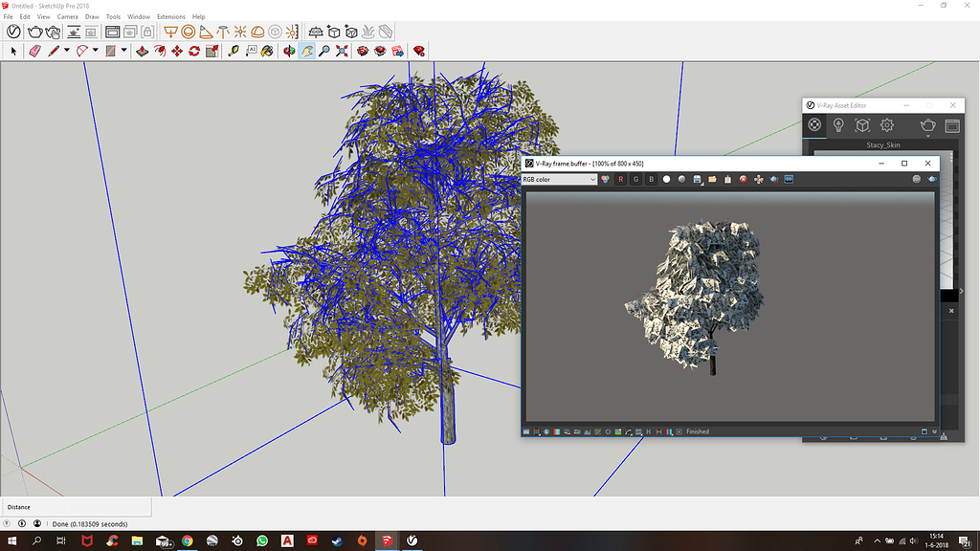The image size is (980, 551).
Task: Toggle the blue channel in frame buffer
Action: pyautogui.click(x=651, y=180)
